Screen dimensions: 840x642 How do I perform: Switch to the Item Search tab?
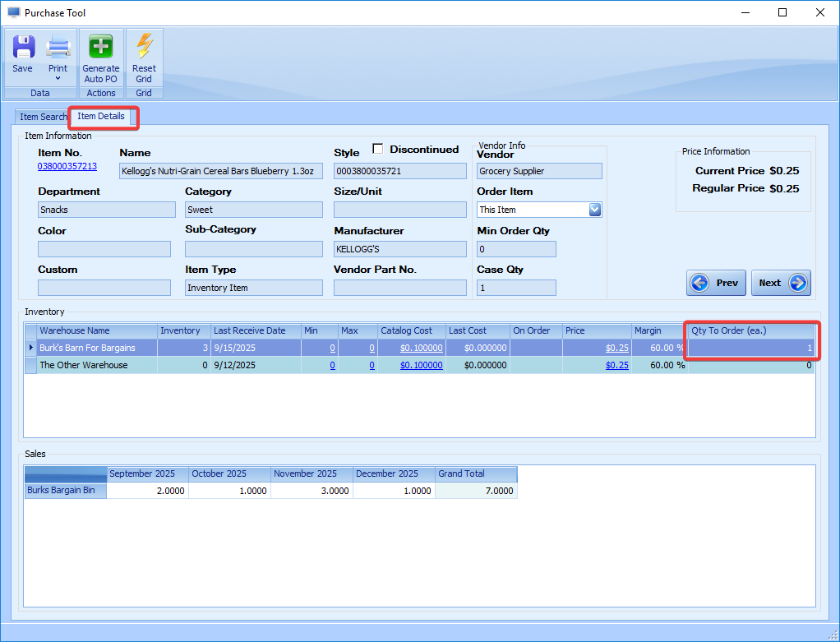[43, 118]
